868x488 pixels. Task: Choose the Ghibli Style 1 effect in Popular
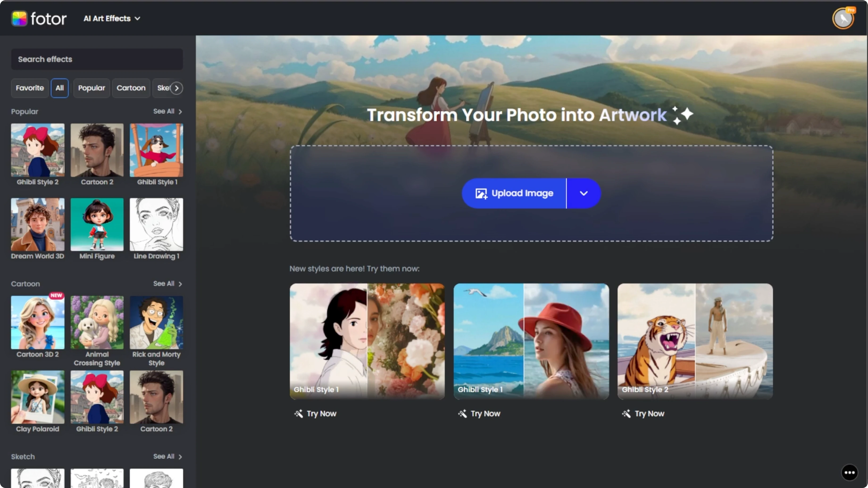(157, 155)
